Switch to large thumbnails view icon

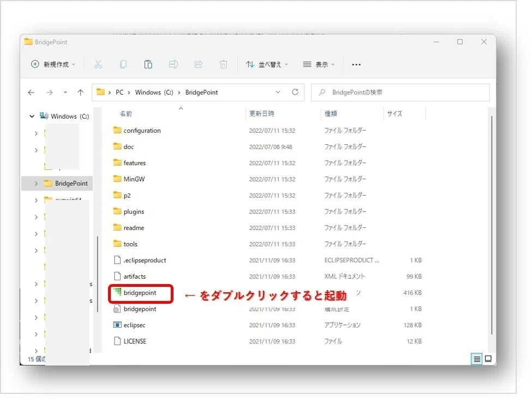[488, 359]
